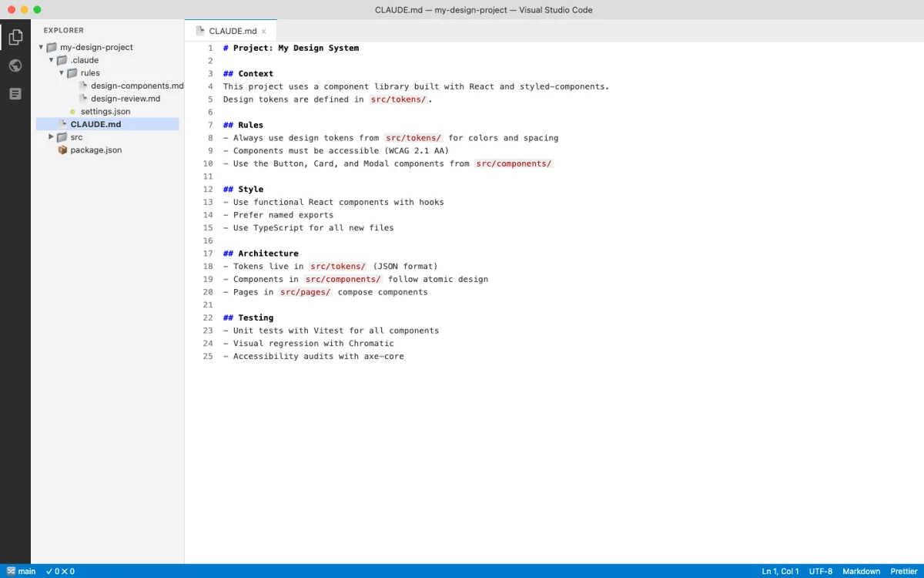Viewport: 924px width, 578px height.
Task: Click the '## Style' heading
Action: (243, 189)
